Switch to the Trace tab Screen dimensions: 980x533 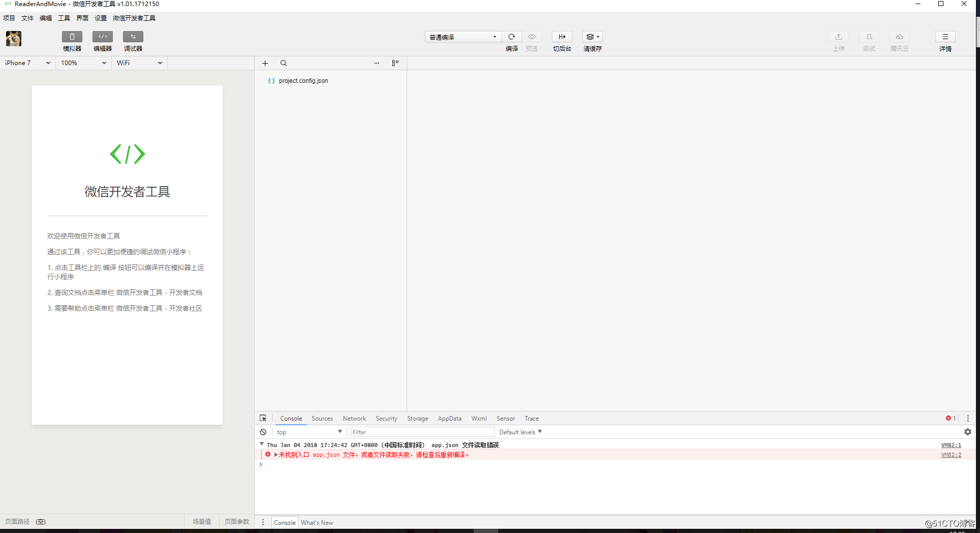pyautogui.click(x=532, y=419)
